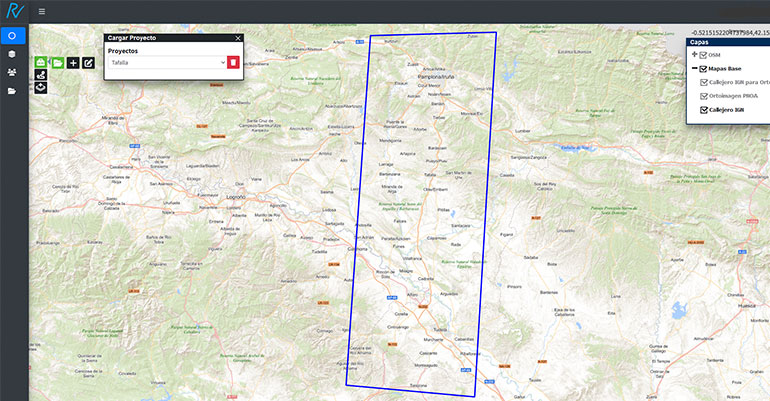Delete project with the red trash button
This screenshot has height=401, width=770.
pos(233,62)
